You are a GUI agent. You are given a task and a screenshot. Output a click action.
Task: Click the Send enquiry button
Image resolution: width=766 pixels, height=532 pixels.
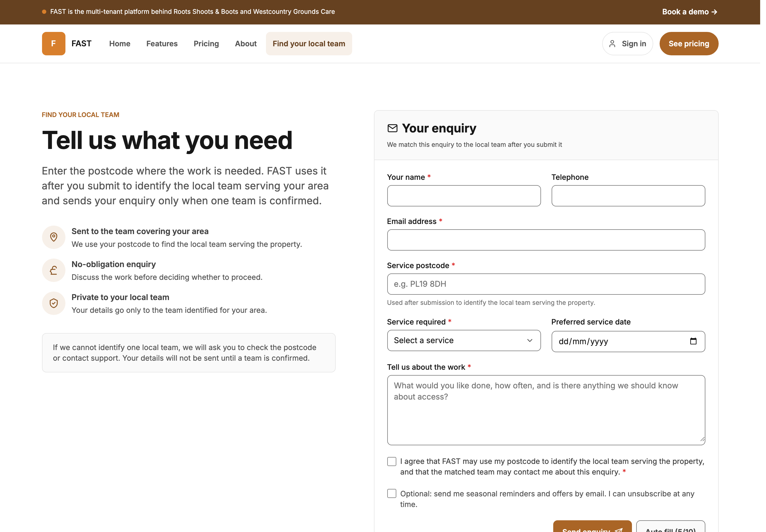pyautogui.click(x=592, y=526)
